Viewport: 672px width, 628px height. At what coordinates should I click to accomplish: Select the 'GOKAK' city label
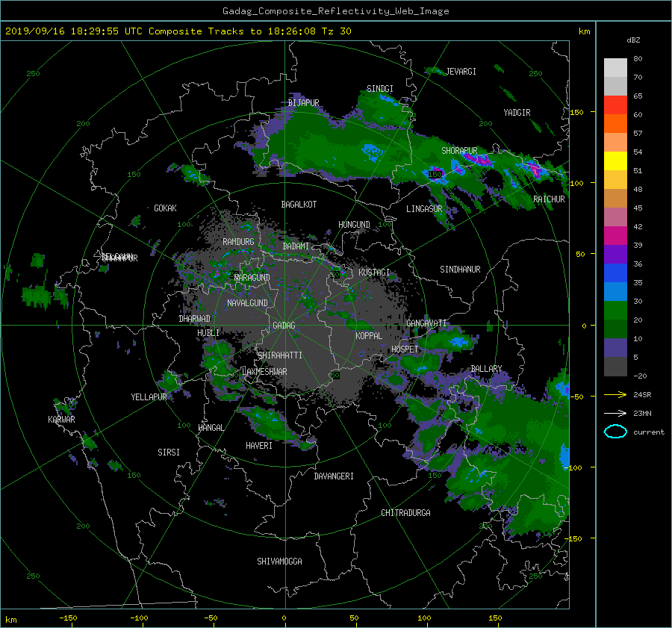point(165,208)
